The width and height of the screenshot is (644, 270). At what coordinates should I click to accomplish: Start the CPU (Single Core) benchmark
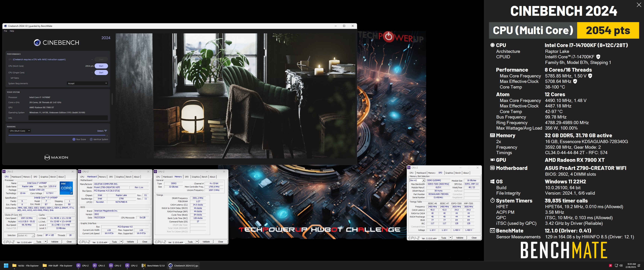coord(101,73)
